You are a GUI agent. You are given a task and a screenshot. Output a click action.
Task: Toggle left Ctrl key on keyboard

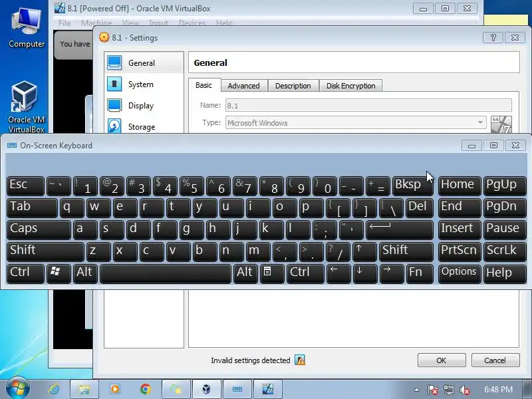[25, 273]
